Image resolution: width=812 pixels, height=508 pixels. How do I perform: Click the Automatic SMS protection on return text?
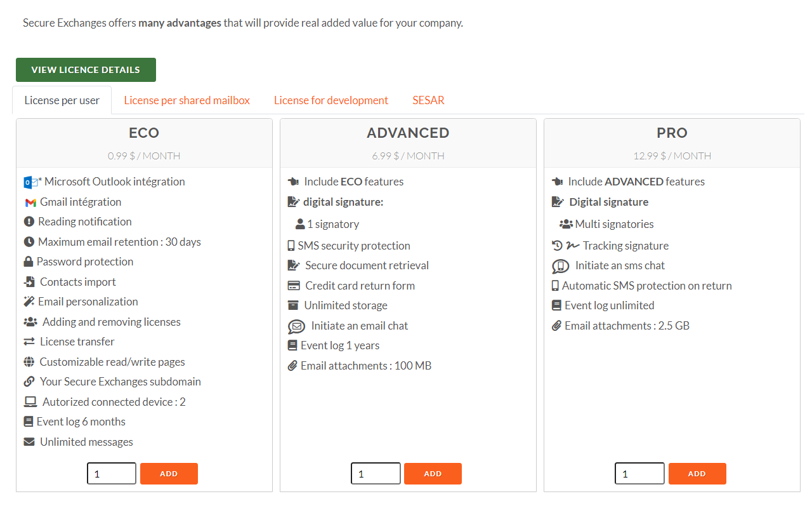647,286
